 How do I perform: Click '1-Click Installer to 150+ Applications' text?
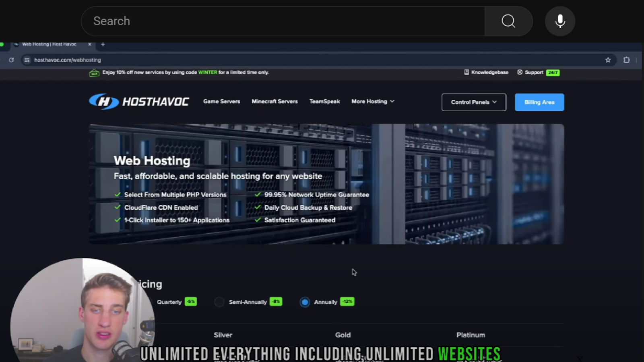pyautogui.click(x=177, y=220)
